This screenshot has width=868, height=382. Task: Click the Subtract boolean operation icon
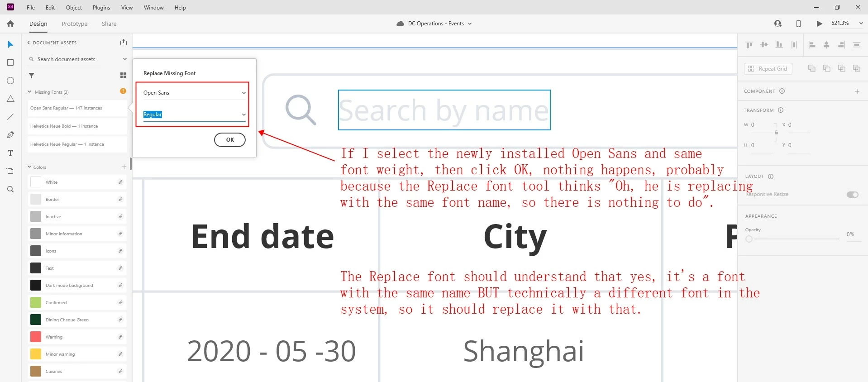click(827, 68)
